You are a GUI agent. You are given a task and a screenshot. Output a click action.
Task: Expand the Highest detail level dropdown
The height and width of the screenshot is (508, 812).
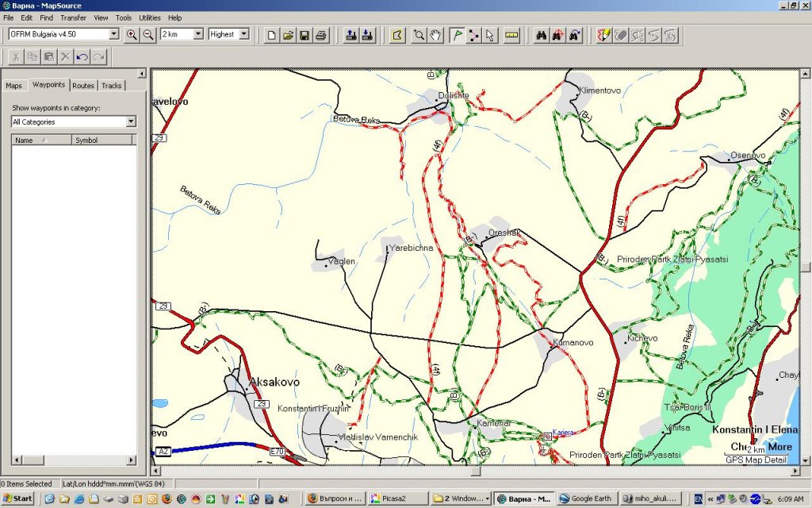243,34
